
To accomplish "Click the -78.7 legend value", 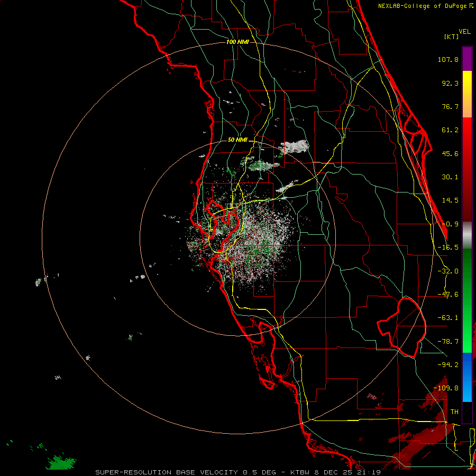I will (448, 342).
